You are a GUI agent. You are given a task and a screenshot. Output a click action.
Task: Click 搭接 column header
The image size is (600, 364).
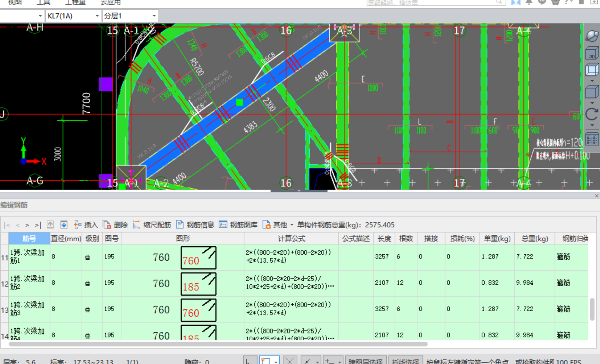[431, 238]
